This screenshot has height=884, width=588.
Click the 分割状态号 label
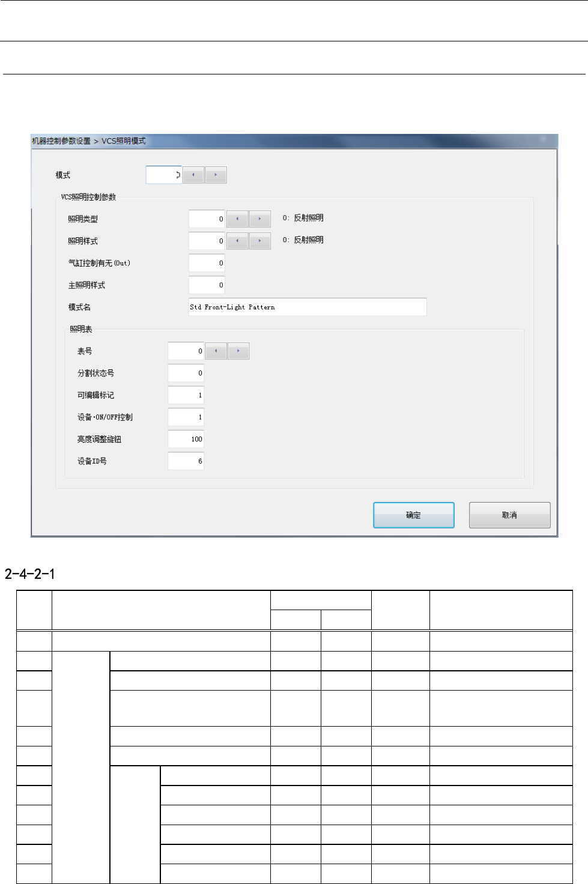pyautogui.click(x=95, y=374)
